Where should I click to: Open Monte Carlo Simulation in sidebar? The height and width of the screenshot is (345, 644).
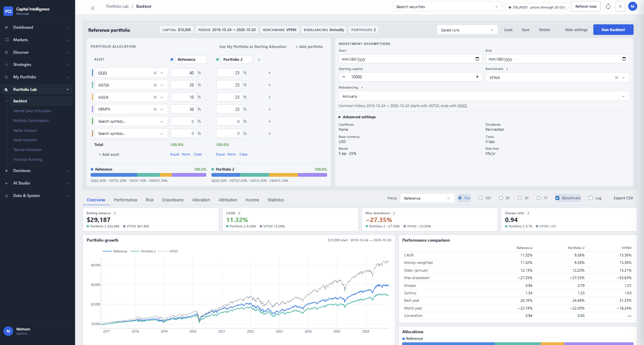[x=32, y=111]
